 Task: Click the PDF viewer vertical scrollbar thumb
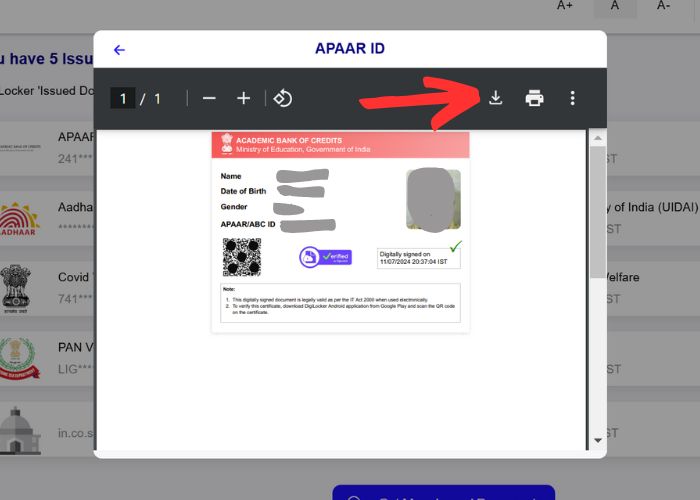(x=597, y=212)
